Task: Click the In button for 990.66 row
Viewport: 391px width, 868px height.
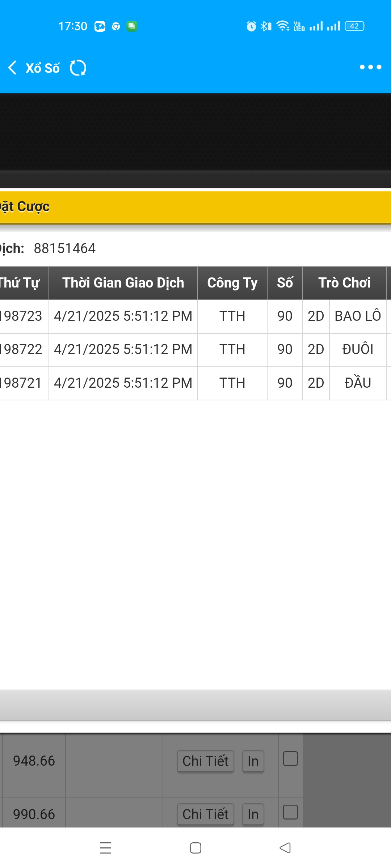Action: (253, 814)
